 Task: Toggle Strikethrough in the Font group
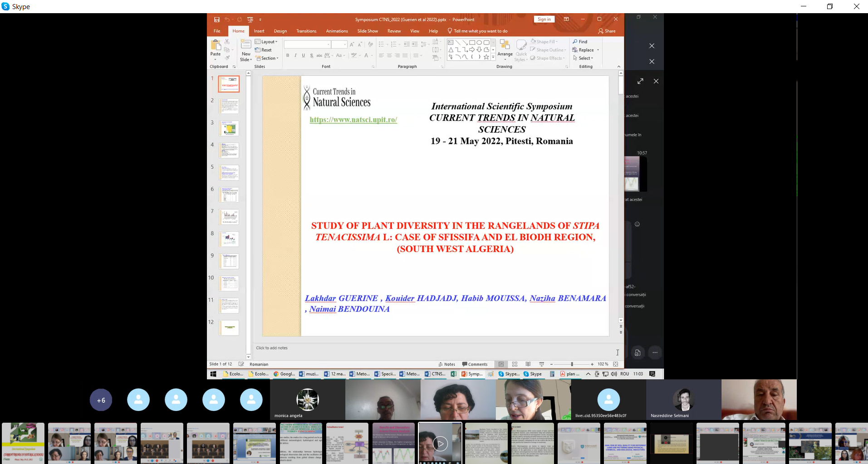[319, 55]
